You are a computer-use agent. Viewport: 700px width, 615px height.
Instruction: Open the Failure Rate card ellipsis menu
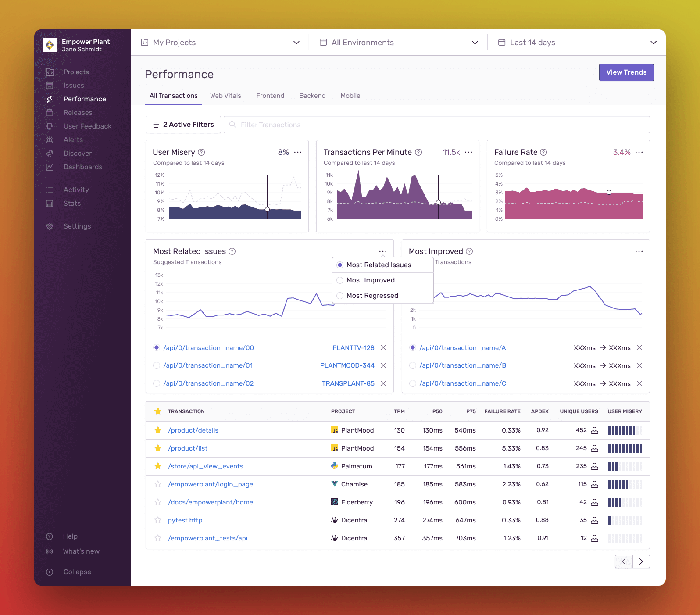(x=639, y=152)
